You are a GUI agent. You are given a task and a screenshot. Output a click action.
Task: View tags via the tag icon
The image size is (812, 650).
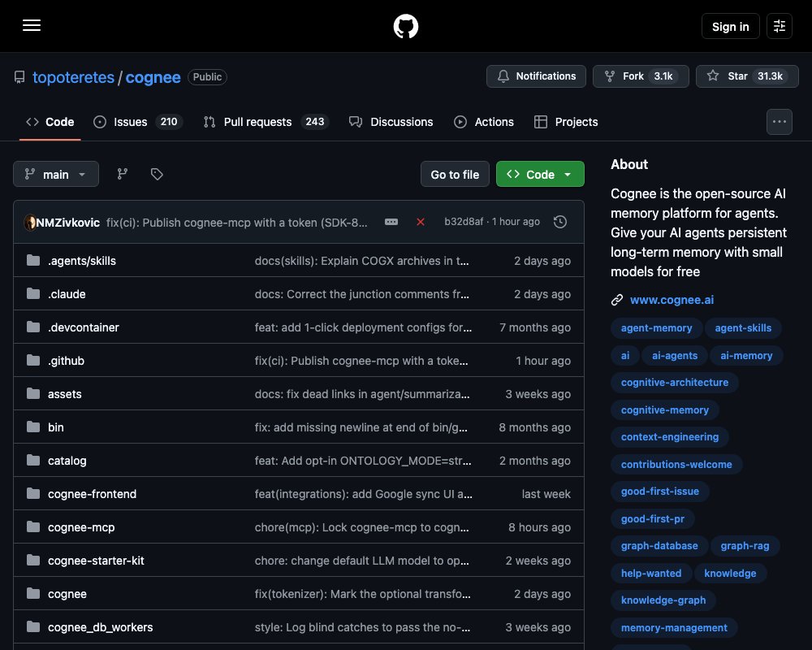point(157,174)
